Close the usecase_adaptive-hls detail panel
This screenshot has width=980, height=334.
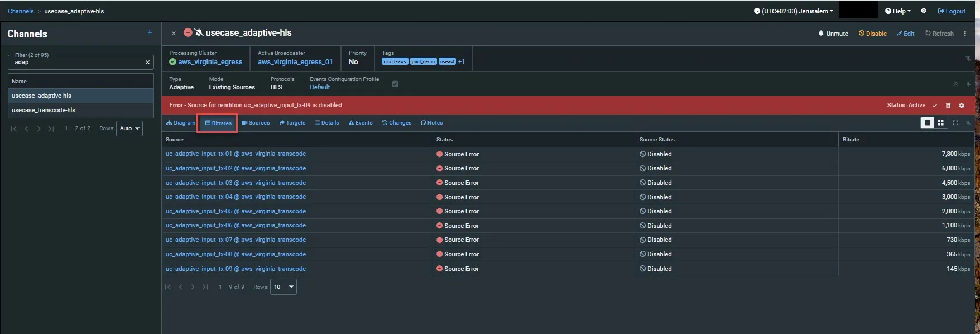click(174, 34)
